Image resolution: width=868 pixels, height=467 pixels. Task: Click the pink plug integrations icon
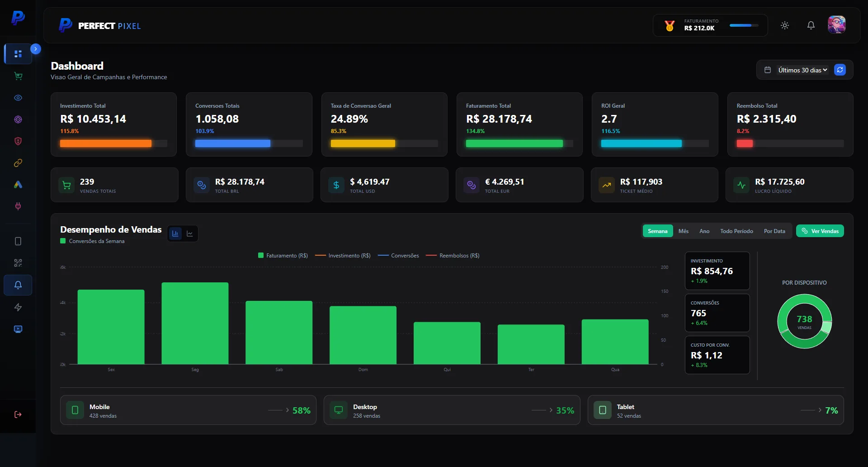coord(18,206)
